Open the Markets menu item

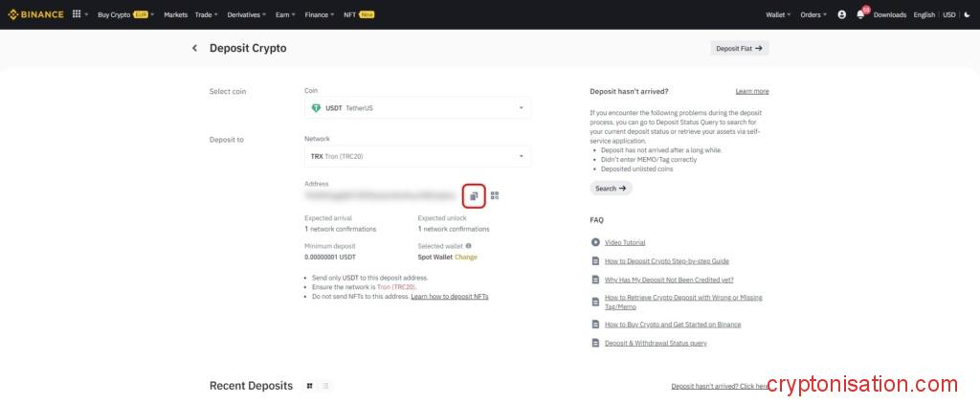175,14
